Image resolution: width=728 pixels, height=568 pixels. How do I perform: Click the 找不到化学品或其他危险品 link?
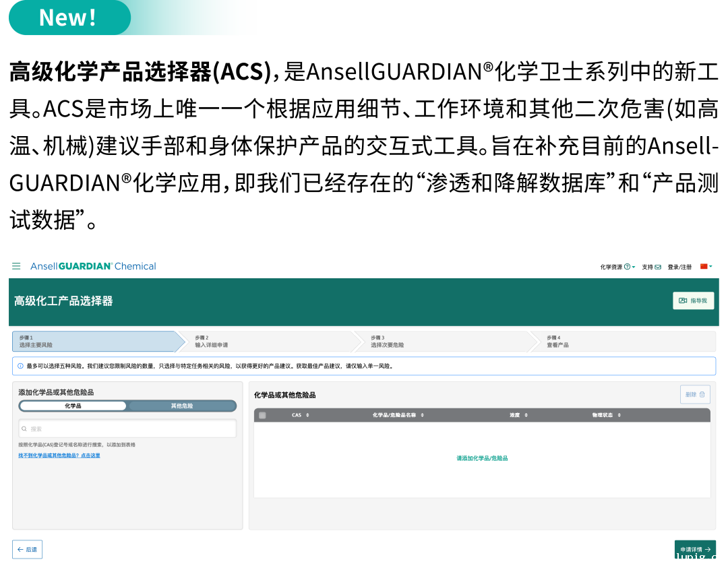(x=59, y=455)
